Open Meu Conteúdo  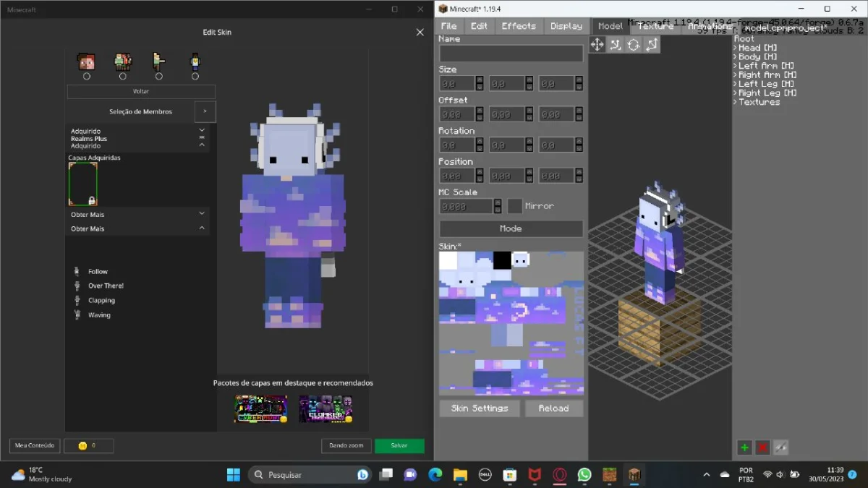[35, 445]
